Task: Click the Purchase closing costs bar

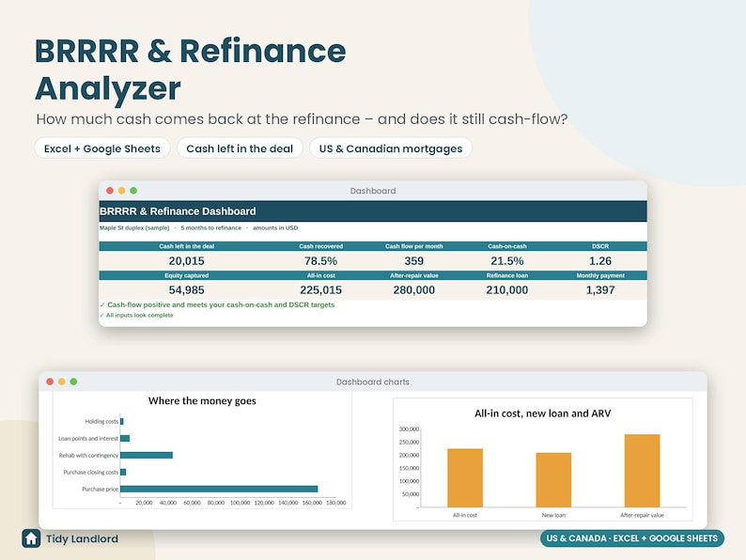Action: 123,472
